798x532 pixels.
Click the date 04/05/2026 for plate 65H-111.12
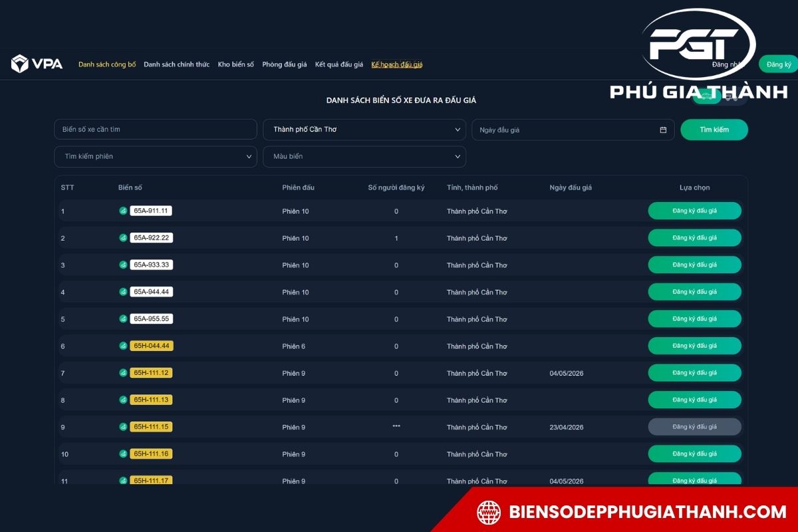567,374
